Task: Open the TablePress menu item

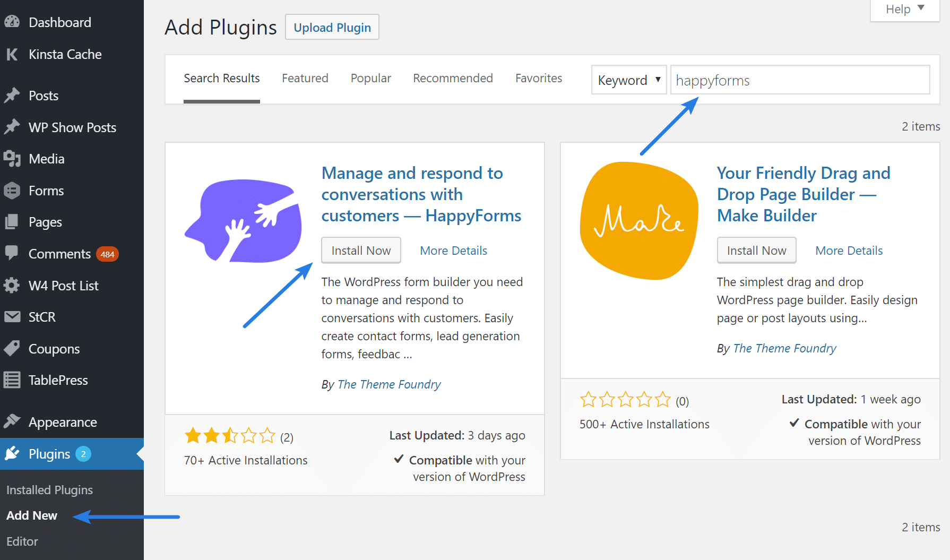Action: (x=72, y=380)
